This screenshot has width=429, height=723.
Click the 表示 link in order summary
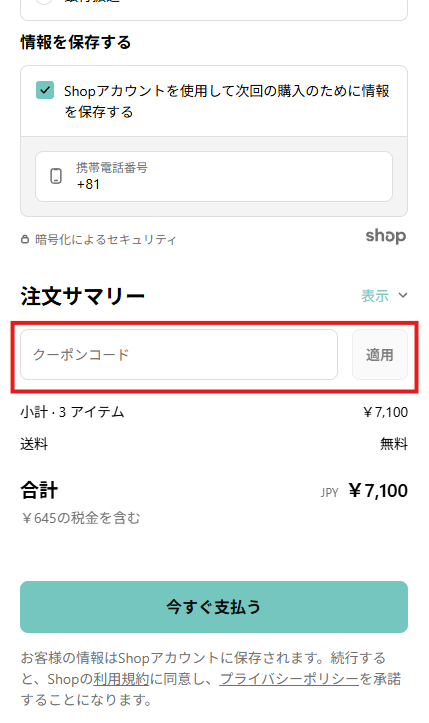375,295
